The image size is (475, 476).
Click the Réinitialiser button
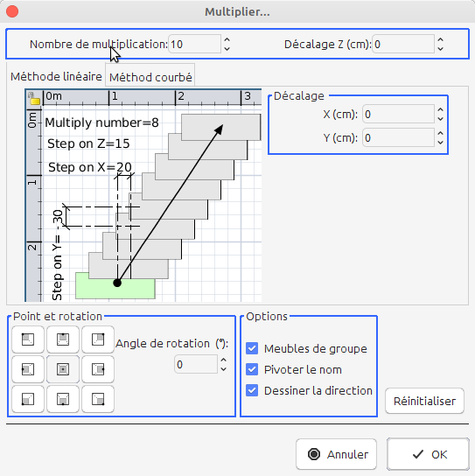point(424,401)
